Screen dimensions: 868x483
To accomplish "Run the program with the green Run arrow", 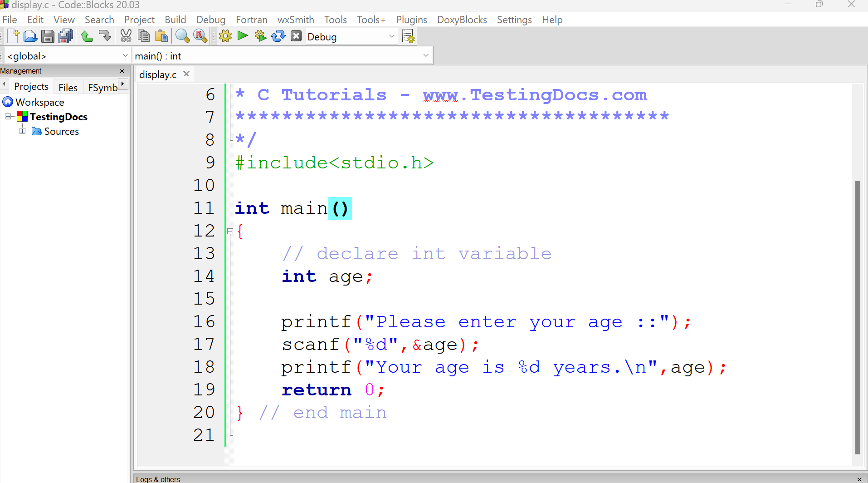I will [x=243, y=36].
